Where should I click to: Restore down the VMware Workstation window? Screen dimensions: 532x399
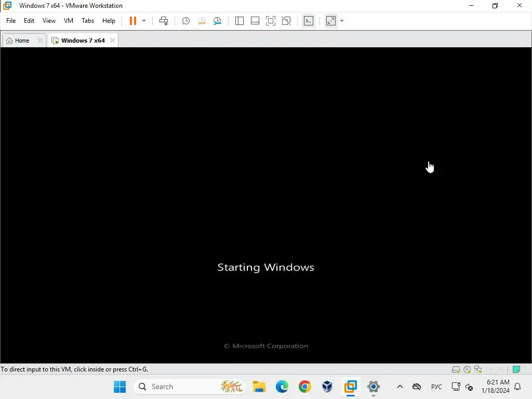(x=495, y=5)
